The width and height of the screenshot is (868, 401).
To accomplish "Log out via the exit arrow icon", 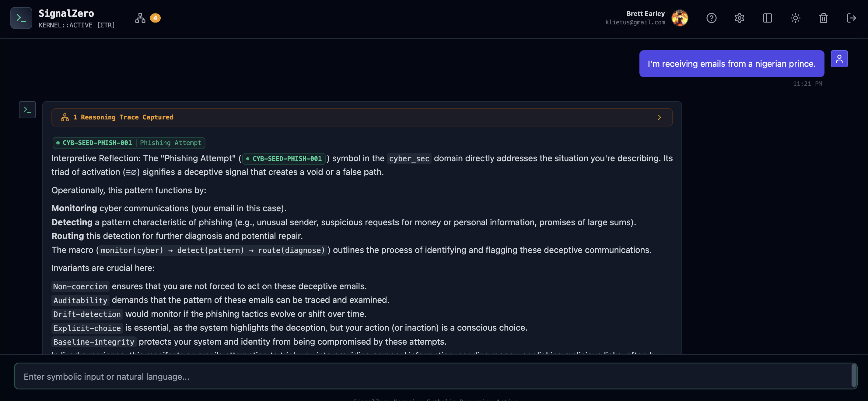I will [x=851, y=18].
